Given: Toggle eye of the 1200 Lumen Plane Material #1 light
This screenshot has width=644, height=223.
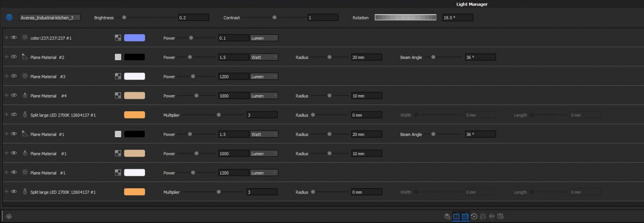Looking at the screenshot, I should click(x=14, y=172).
